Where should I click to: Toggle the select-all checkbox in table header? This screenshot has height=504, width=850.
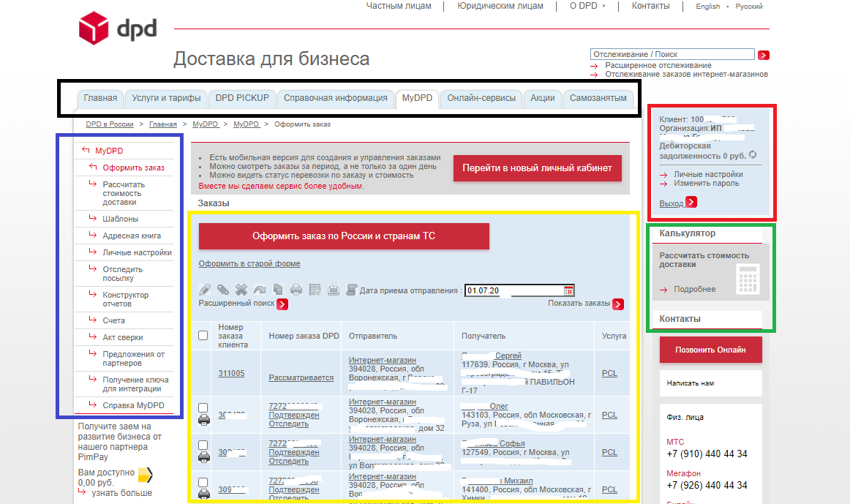coord(203,336)
